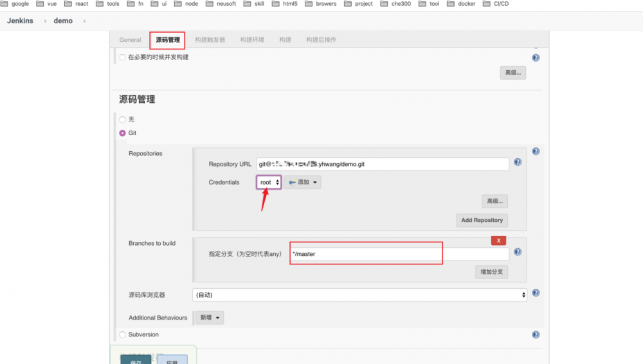Open the tools bookmarks folder
This screenshot has height=364, width=643.
pos(107,4)
